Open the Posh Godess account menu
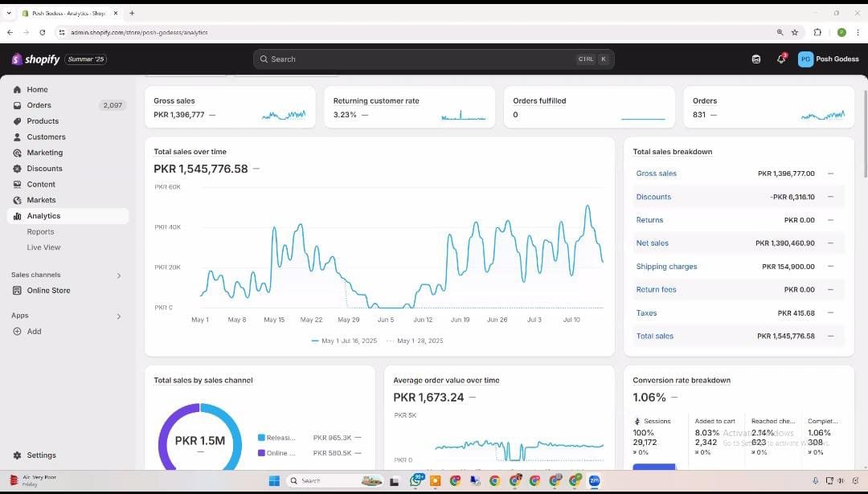 [828, 59]
